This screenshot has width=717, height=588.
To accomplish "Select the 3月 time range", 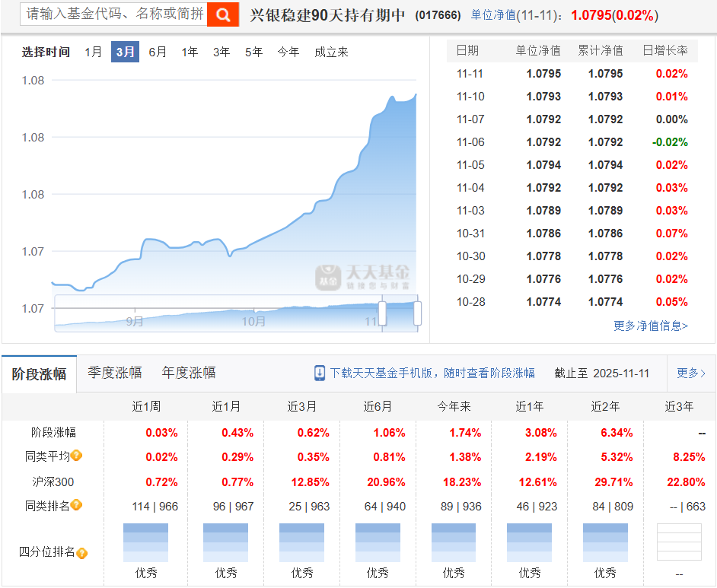I will (x=125, y=52).
